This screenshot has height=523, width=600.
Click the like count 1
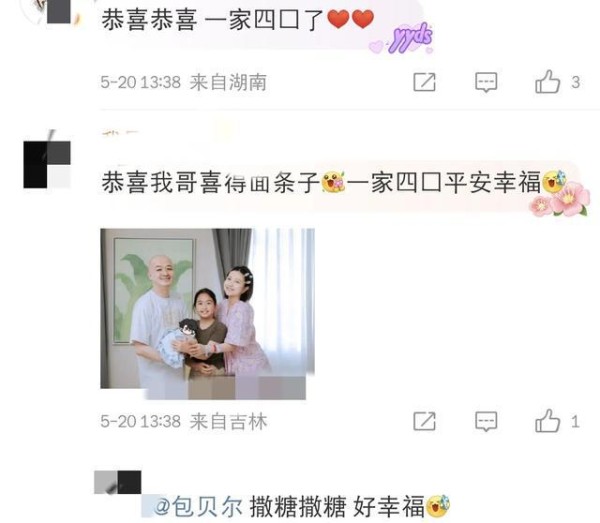tap(575, 422)
